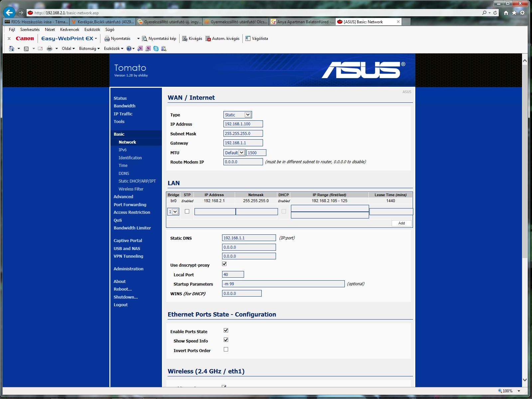Click the Kivágás clip icon
Screen dimensions: 532x399
[x=185, y=39]
